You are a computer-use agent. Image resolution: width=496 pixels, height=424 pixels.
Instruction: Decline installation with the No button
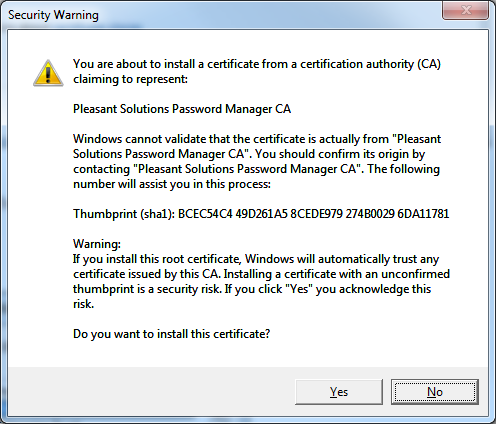pyautogui.click(x=435, y=392)
